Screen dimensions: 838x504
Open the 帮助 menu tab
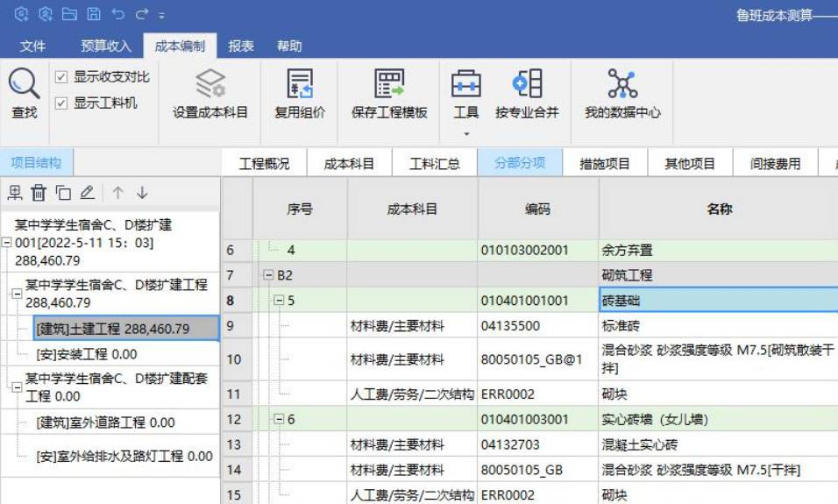tap(289, 46)
